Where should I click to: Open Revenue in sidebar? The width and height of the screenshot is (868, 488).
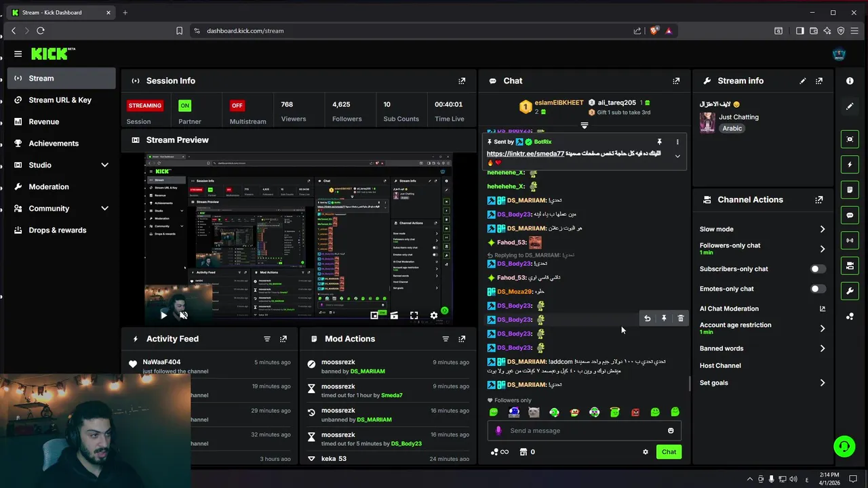[62, 121]
